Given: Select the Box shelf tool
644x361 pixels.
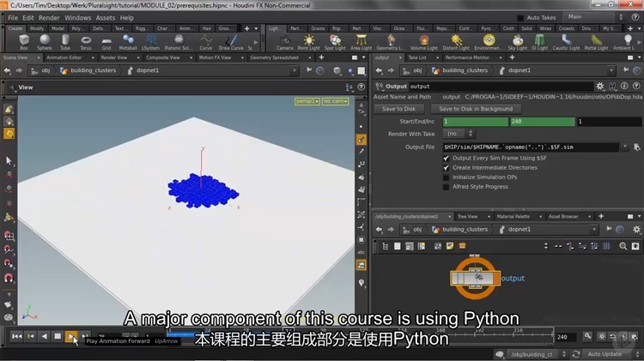Looking at the screenshot, I should [24, 42].
